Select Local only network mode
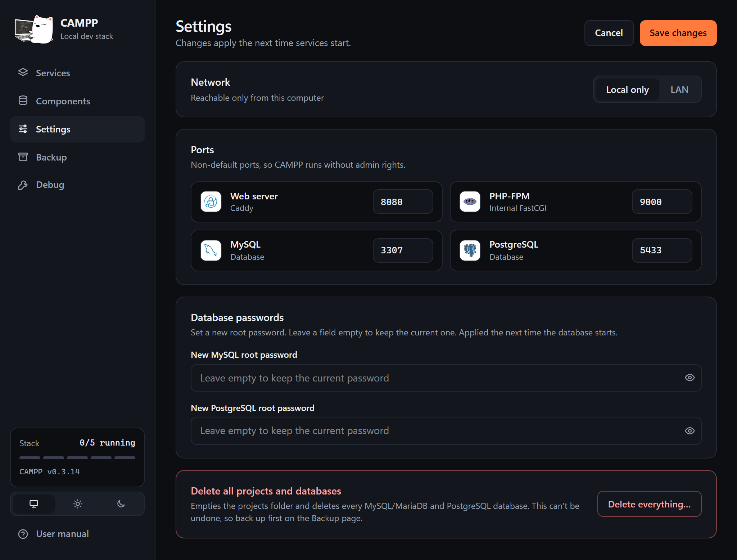737x560 pixels. [x=628, y=90]
